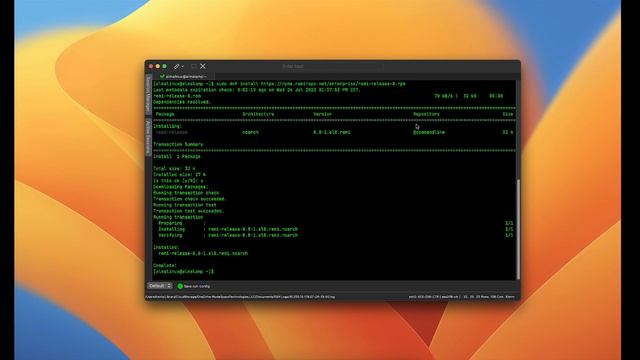The image size is (640, 360).
Task: Click the final shell prompt line
Action: pyautogui.click(x=183, y=271)
